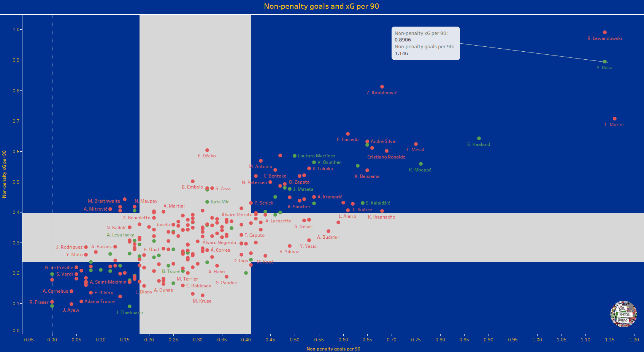Click the 'L. Alario' label
The width and height of the screenshot is (644, 352).
[x=347, y=216]
